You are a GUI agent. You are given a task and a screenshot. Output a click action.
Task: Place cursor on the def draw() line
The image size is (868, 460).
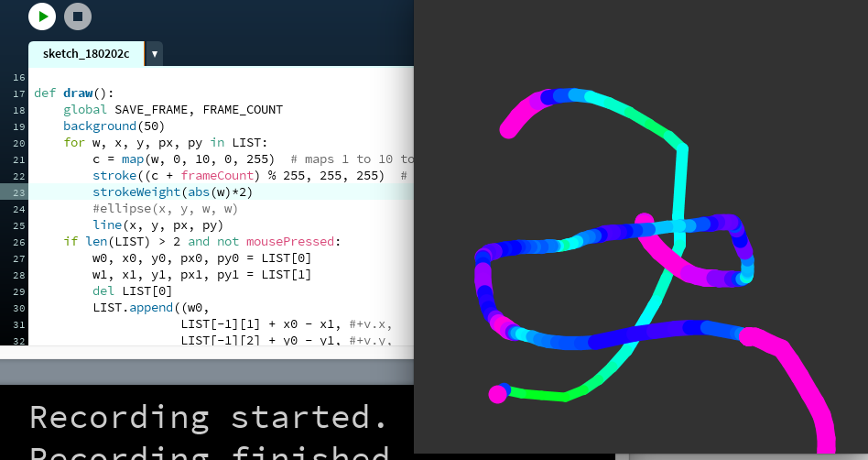[73, 93]
